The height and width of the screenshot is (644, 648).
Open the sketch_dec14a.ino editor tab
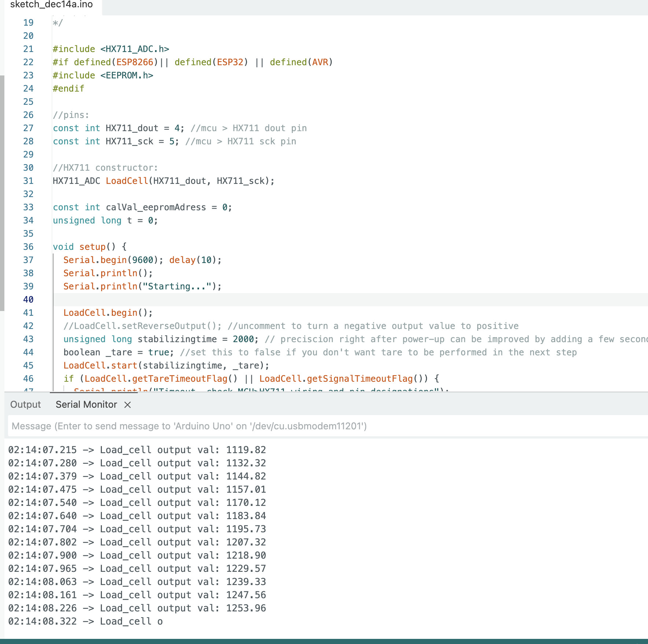click(51, 5)
